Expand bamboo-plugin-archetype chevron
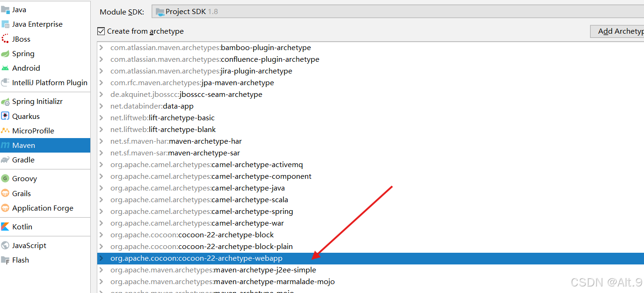The height and width of the screenshot is (293, 644). 101,48
